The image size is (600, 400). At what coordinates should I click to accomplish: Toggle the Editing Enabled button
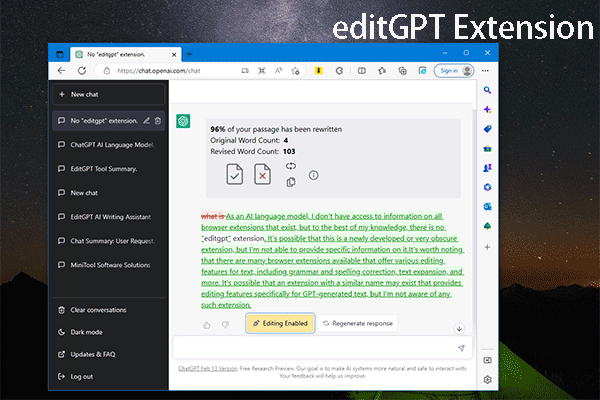(280, 323)
